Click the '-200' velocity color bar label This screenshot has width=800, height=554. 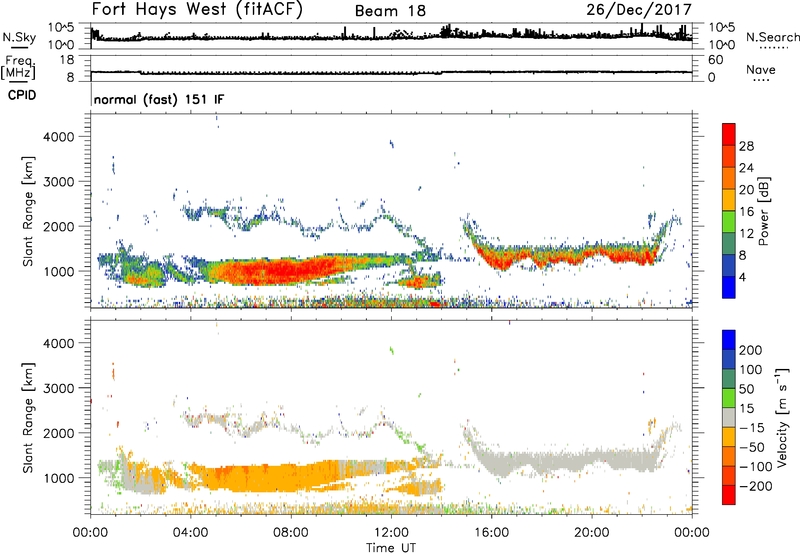[x=756, y=486]
